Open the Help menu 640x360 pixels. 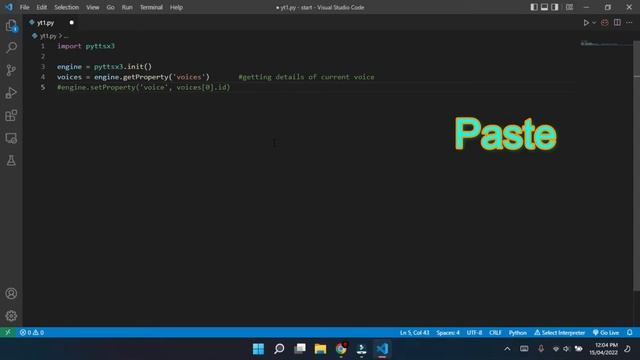[176, 7]
